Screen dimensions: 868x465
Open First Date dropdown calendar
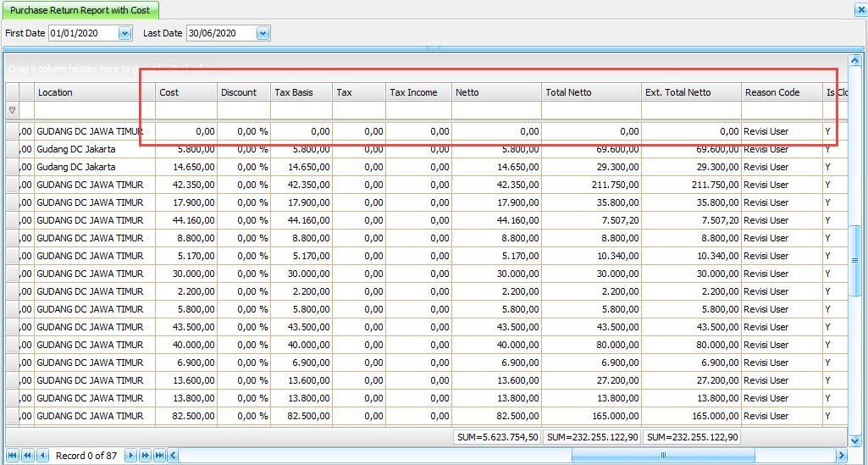point(125,33)
